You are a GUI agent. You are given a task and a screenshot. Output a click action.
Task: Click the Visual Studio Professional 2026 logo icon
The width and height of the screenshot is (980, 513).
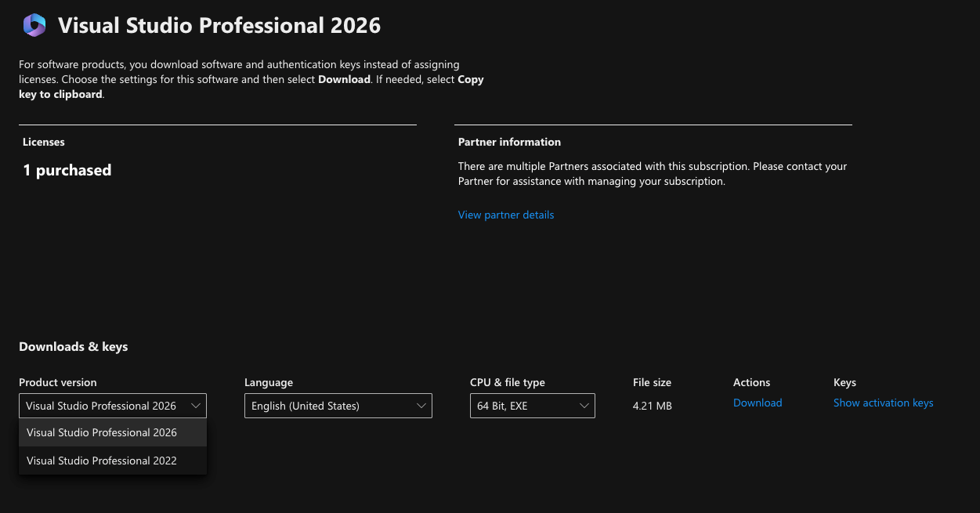click(34, 25)
